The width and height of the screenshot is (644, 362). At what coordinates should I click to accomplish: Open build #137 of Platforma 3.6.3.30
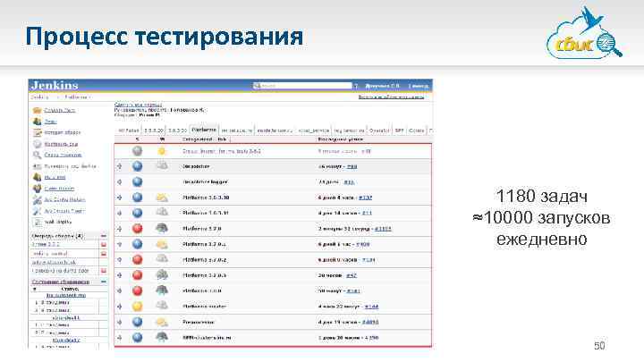(x=365, y=198)
